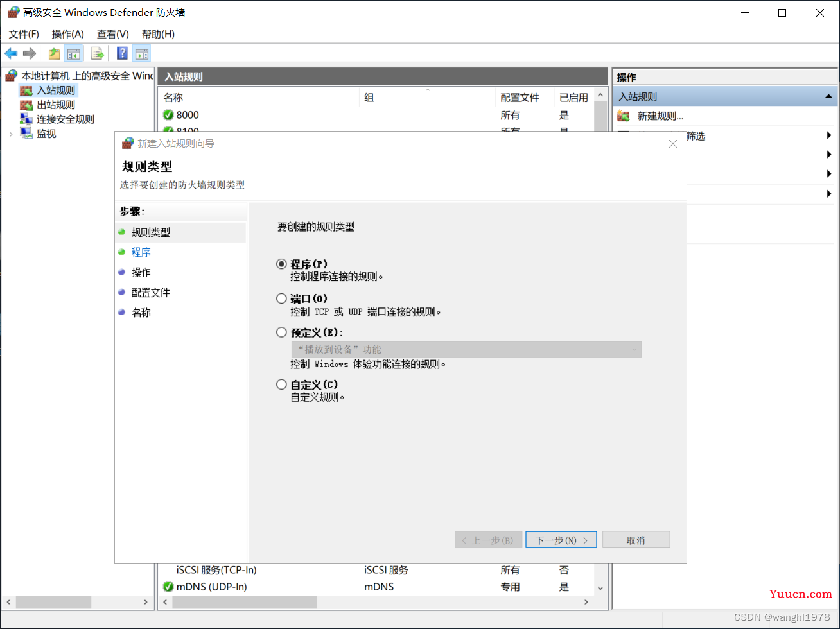Select the 预定义(E) radio button
Viewport: 840px width, 629px height.
tap(281, 332)
